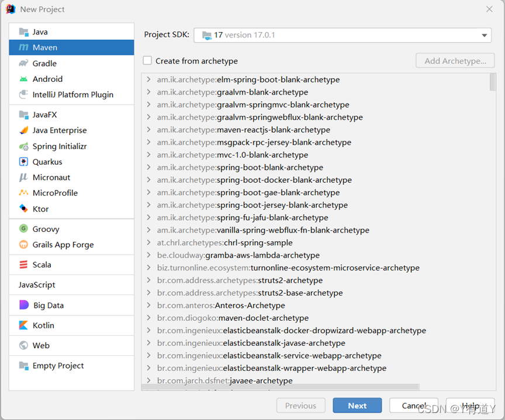505x420 pixels.
Task: Click the Help button
Action: coord(470,405)
